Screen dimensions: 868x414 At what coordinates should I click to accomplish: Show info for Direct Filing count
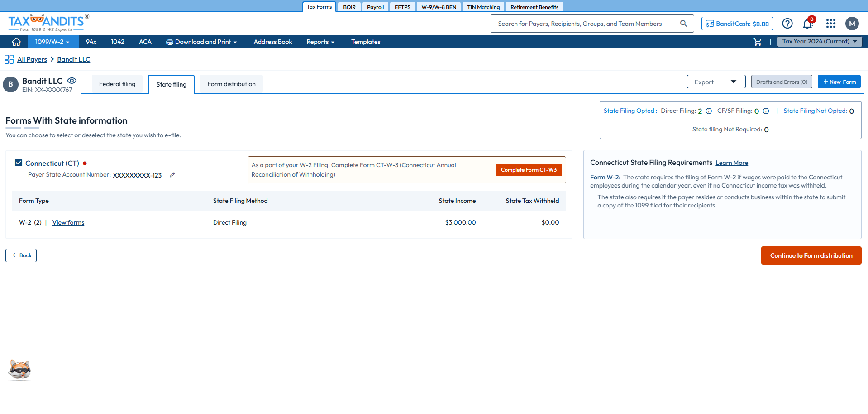709,111
